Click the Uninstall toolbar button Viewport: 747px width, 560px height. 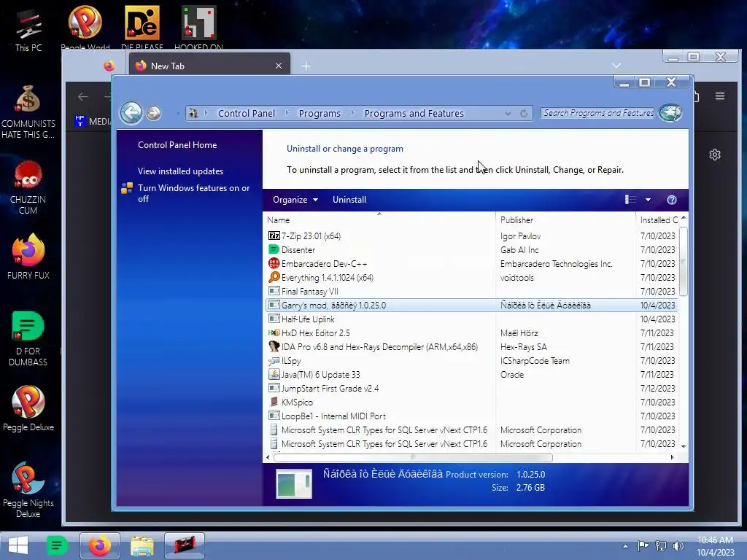click(349, 200)
